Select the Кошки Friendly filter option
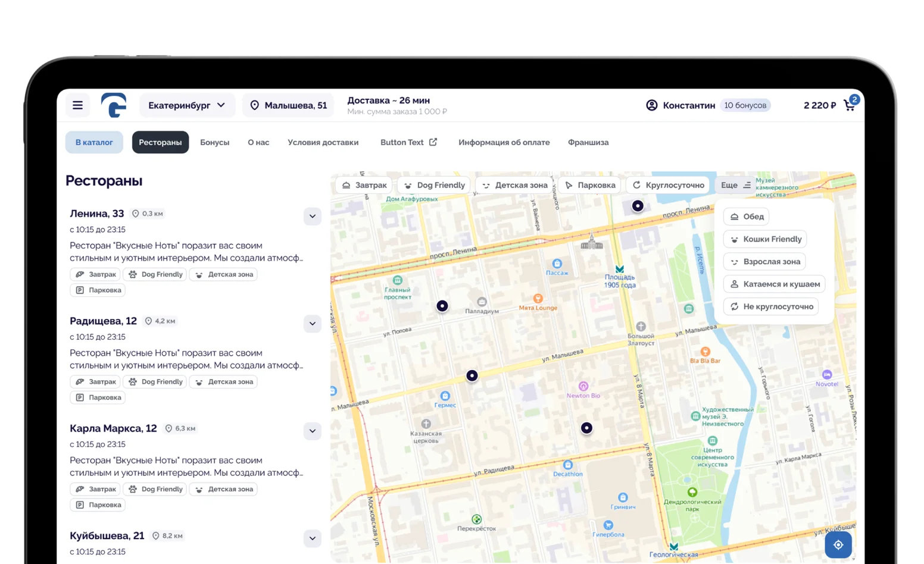 coord(765,239)
